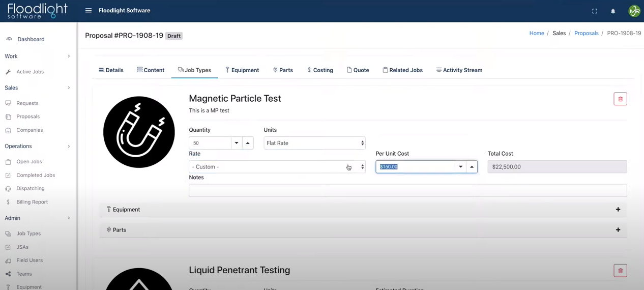644x290 pixels.
Task: Decrease Quantity with the down arrow
Action: click(x=237, y=143)
